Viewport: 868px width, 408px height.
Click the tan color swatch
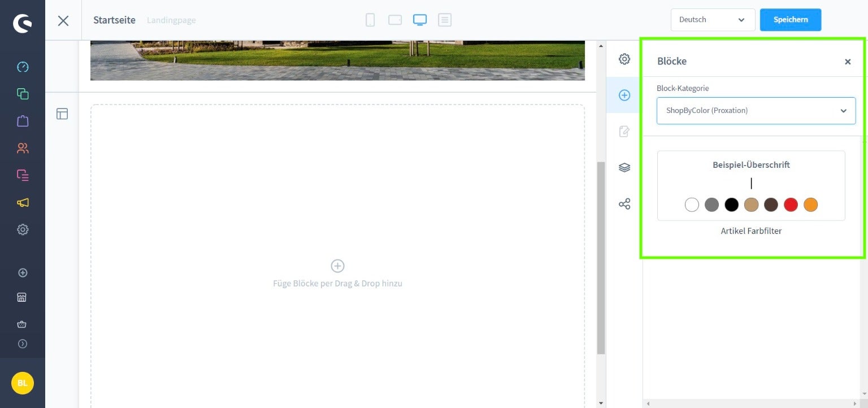tap(751, 205)
